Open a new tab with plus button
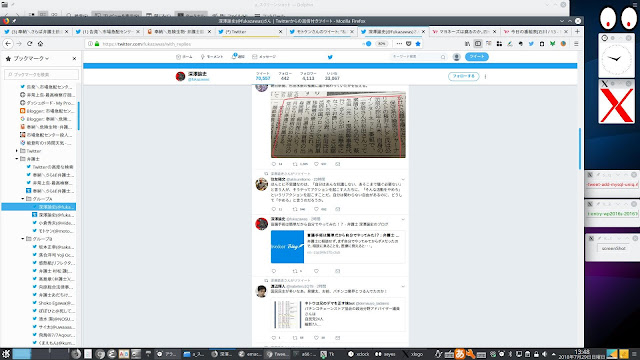The image size is (640, 360). [577, 31]
